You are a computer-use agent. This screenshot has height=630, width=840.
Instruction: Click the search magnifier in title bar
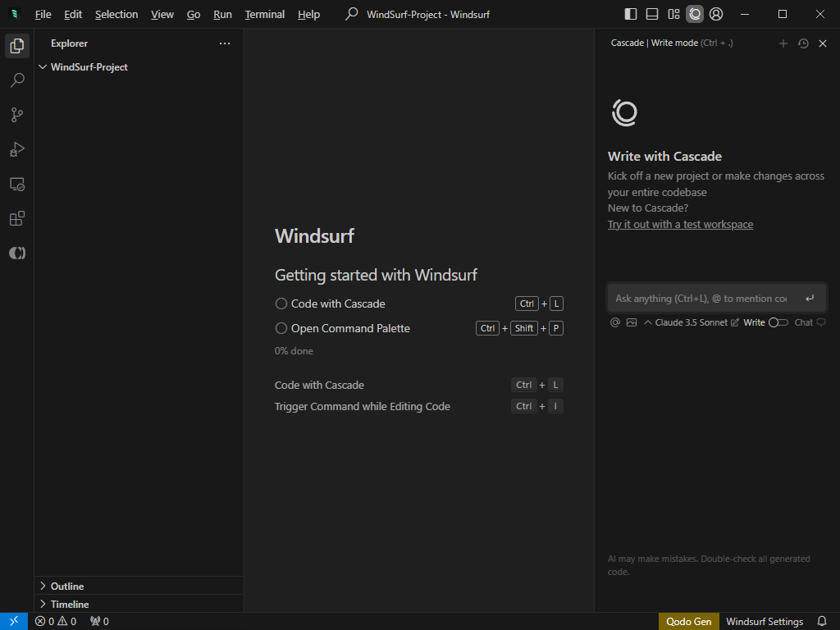(351, 14)
